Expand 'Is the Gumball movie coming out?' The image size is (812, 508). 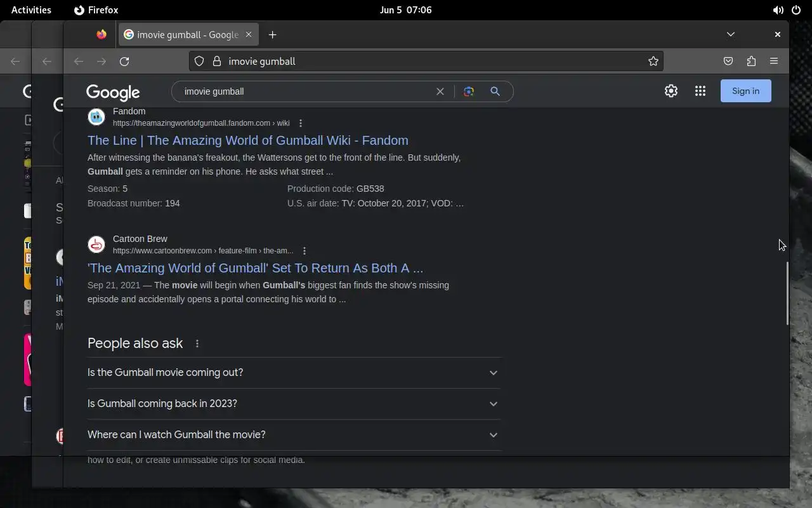click(x=294, y=373)
